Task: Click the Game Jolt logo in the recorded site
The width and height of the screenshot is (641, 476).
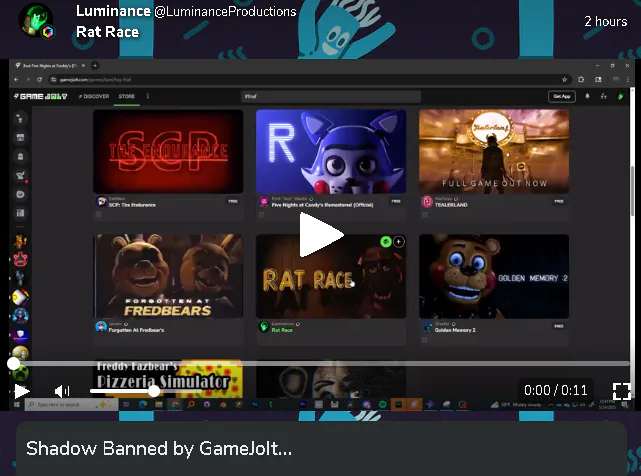Action: click(40, 97)
